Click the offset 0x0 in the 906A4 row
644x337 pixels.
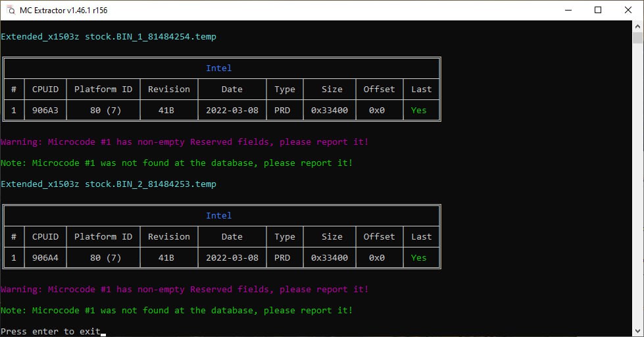pyautogui.click(x=377, y=257)
